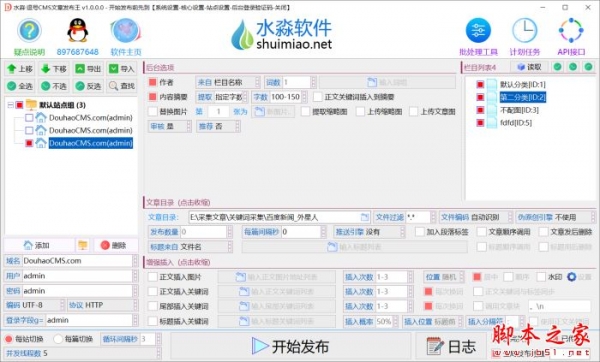Click 登录字段g= input field
The image size is (600, 362).
[89, 320]
